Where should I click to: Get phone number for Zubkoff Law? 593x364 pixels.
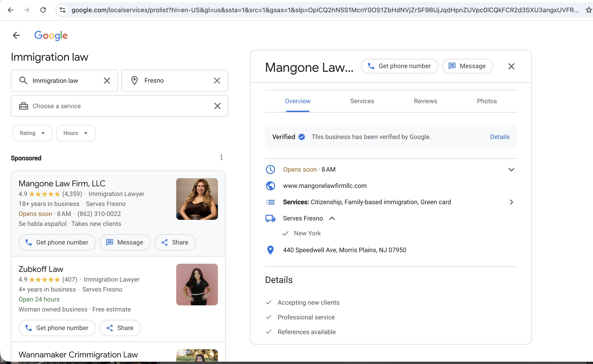57,328
